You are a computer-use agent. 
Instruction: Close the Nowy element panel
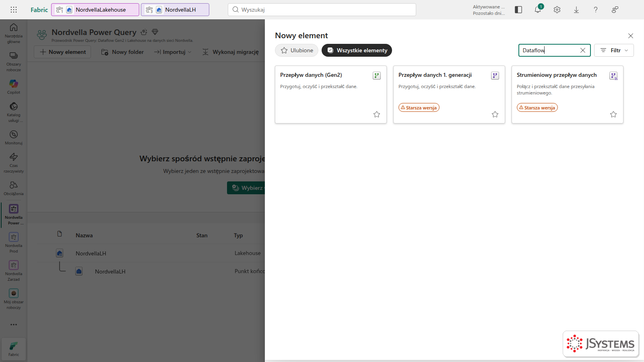click(631, 36)
